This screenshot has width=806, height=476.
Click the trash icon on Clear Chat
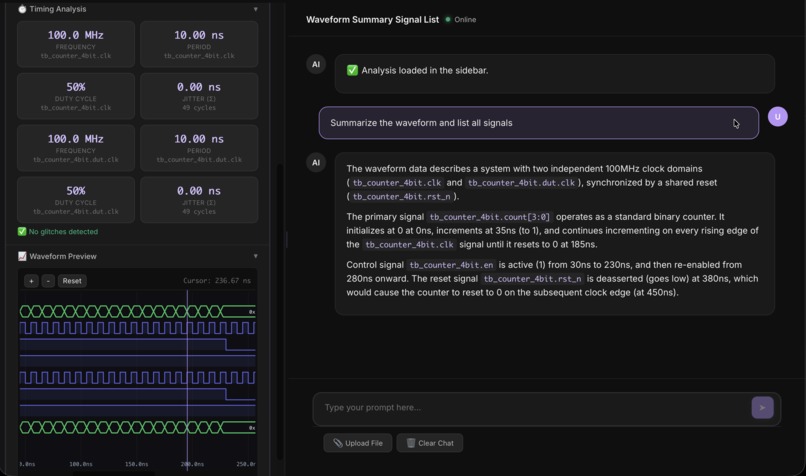pyautogui.click(x=411, y=443)
